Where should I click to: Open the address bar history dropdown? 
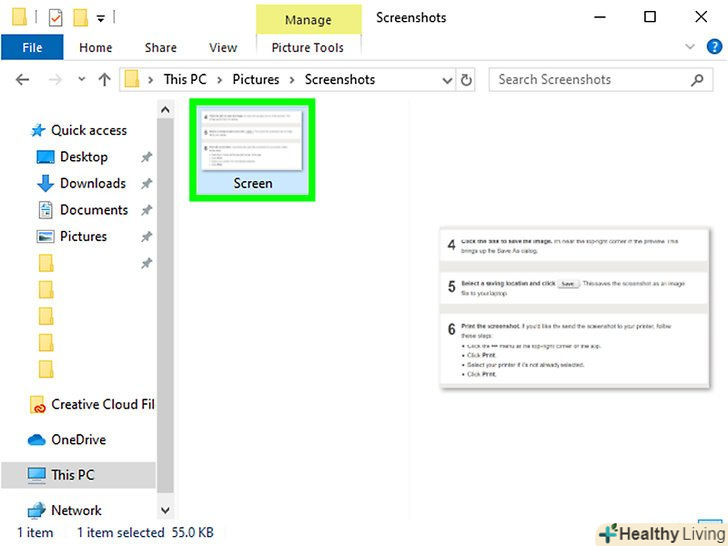coord(447,80)
